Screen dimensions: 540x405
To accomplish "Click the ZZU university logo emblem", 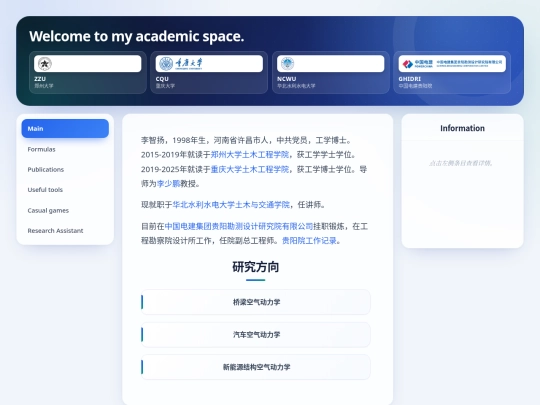I will point(45,64).
